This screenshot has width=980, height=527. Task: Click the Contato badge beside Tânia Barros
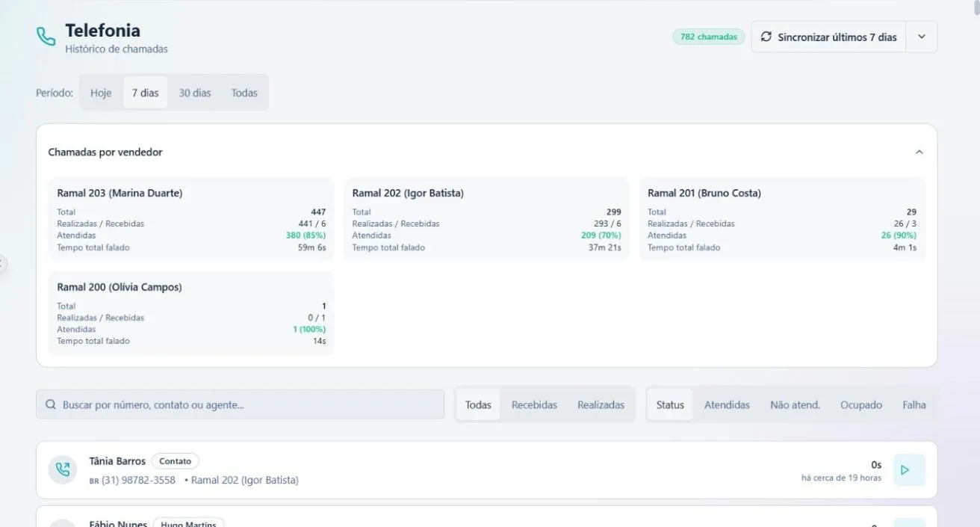tap(176, 461)
